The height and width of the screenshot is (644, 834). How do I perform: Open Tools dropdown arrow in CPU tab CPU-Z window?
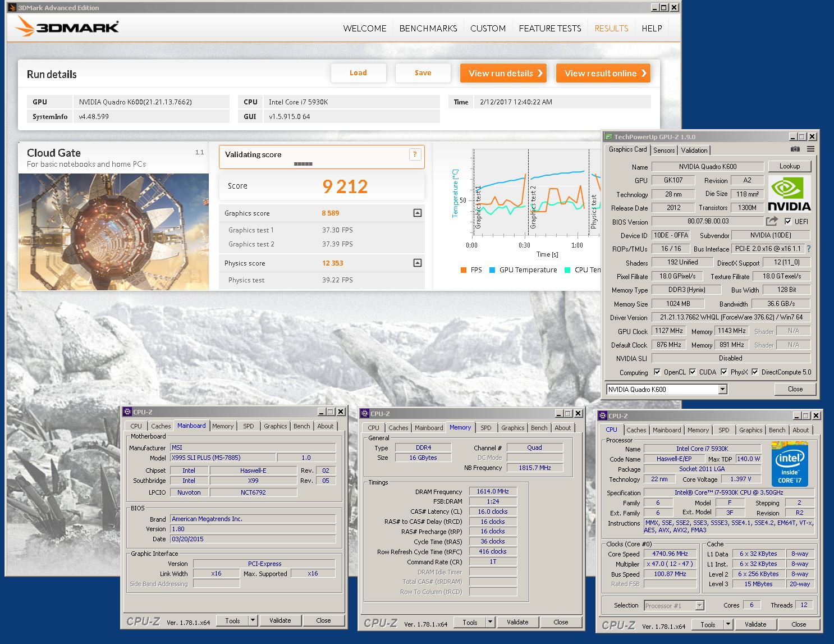728,624
